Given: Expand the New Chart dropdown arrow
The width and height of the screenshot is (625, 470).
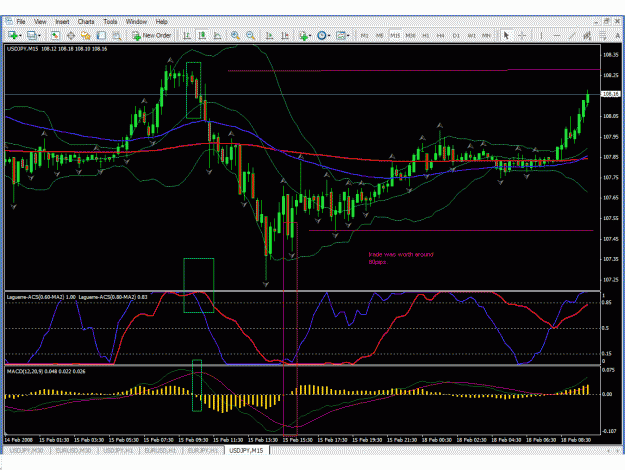Looking at the screenshot, I should click(20, 36).
